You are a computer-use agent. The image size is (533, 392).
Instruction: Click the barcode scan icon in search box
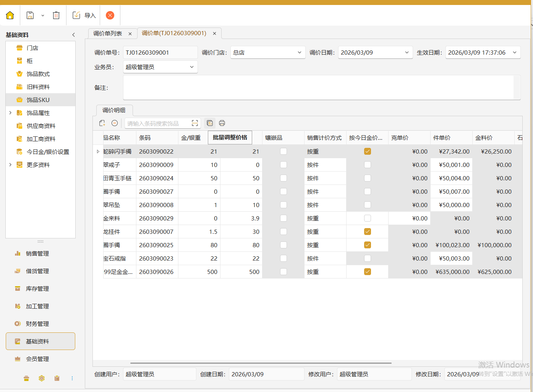coord(195,123)
